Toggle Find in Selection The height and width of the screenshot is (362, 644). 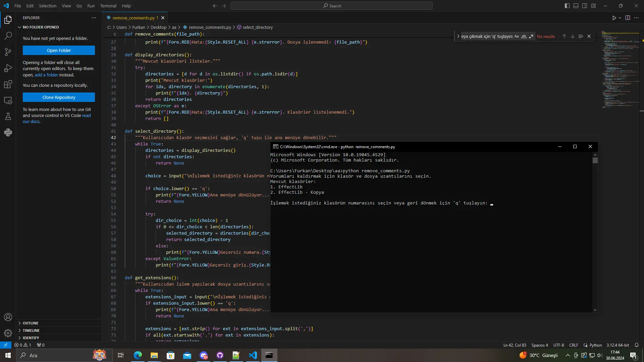(x=581, y=36)
